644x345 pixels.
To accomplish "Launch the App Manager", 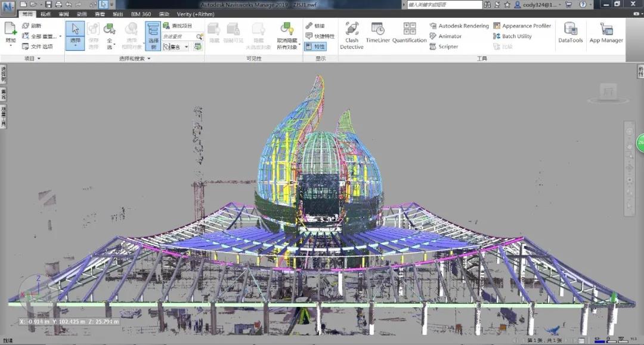I will click(x=606, y=35).
